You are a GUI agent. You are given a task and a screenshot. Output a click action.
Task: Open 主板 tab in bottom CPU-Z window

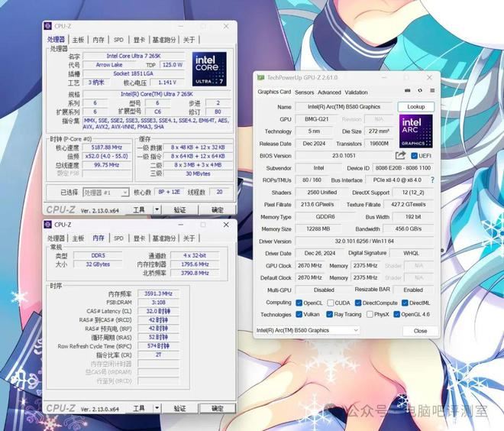tap(78, 238)
